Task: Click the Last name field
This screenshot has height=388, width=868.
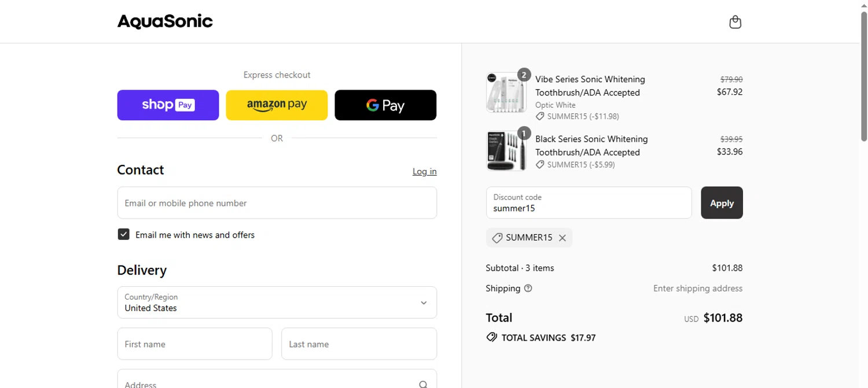Action: [359, 344]
